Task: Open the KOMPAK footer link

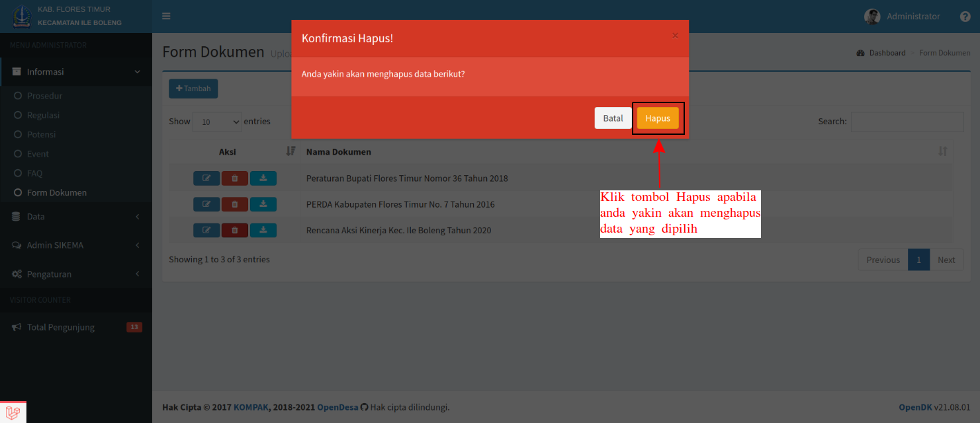Action: (x=251, y=407)
